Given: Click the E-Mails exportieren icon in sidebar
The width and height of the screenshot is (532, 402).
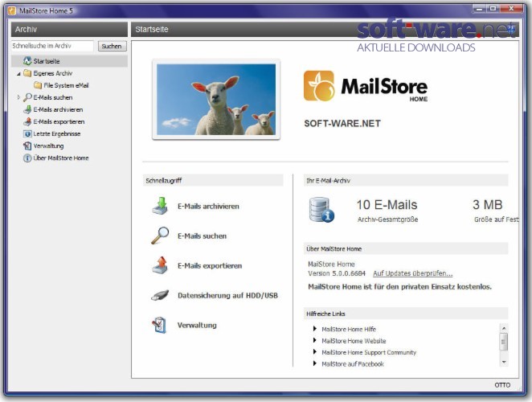Looking at the screenshot, I should 27,121.
